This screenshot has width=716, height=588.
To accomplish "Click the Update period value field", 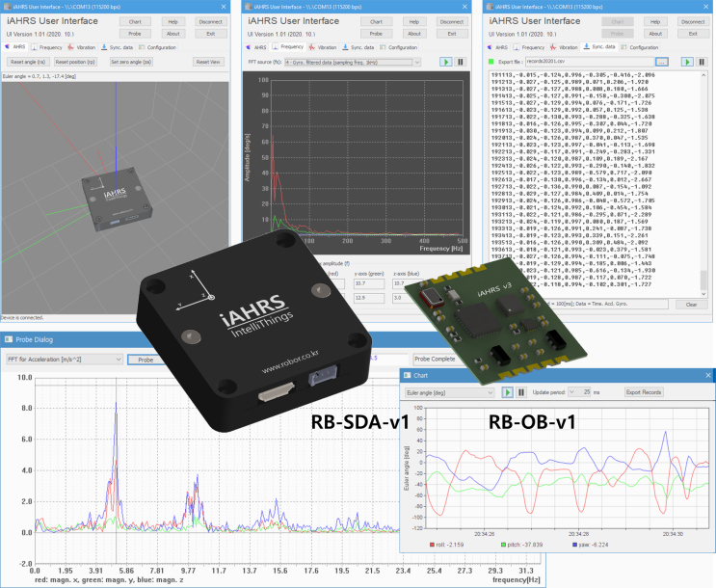I will click(583, 392).
